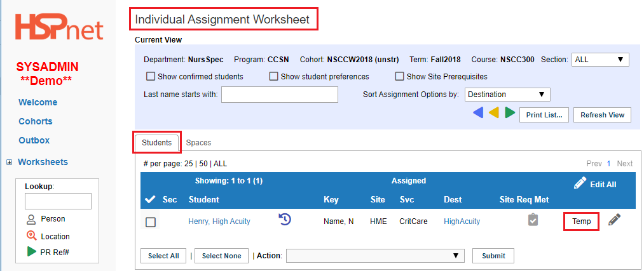Screen dimensions: 644x271
Task: Click the Select All button
Action: [x=163, y=256]
